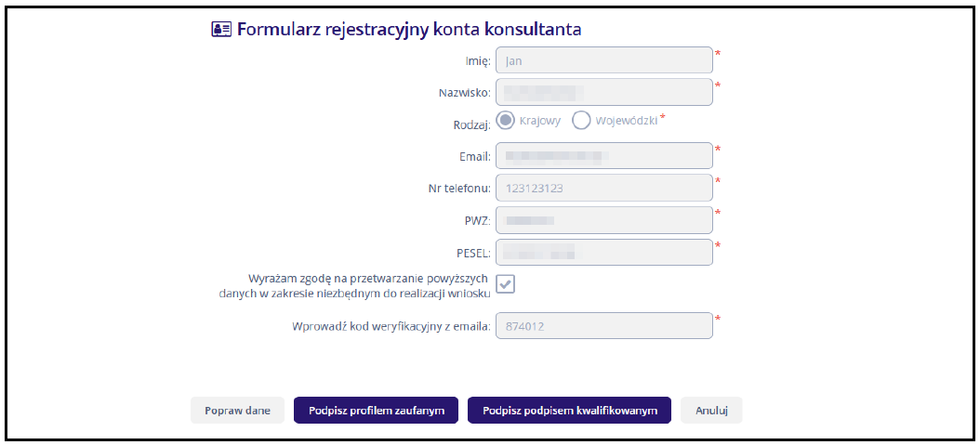The width and height of the screenshot is (980, 445).
Task: Click the email verification code field
Action: [x=604, y=326]
